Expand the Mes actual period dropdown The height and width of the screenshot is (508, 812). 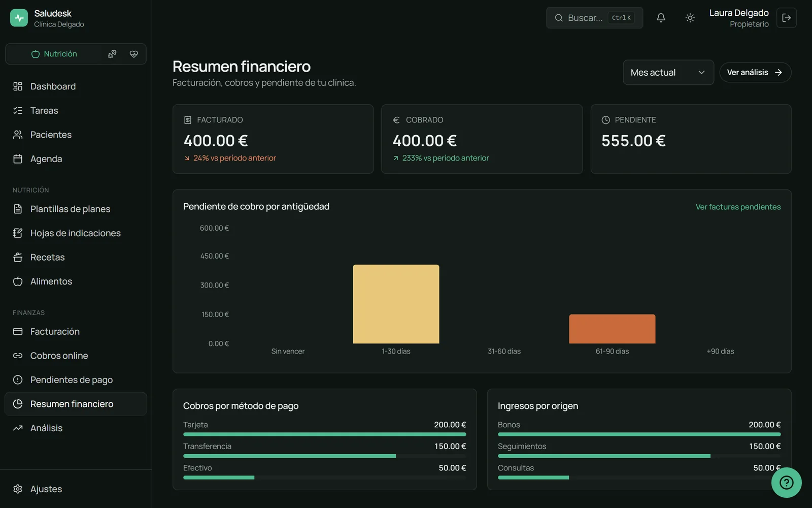pos(668,73)
